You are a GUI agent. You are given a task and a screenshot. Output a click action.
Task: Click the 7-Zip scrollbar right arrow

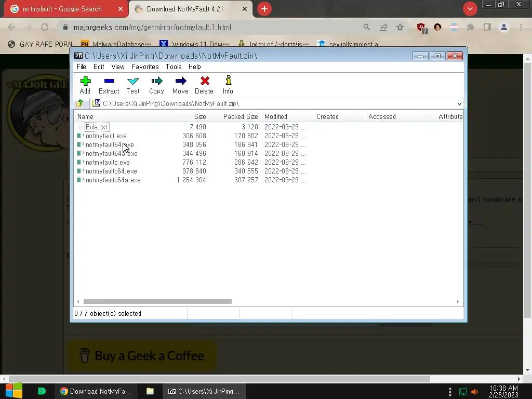tap(458, 302)
